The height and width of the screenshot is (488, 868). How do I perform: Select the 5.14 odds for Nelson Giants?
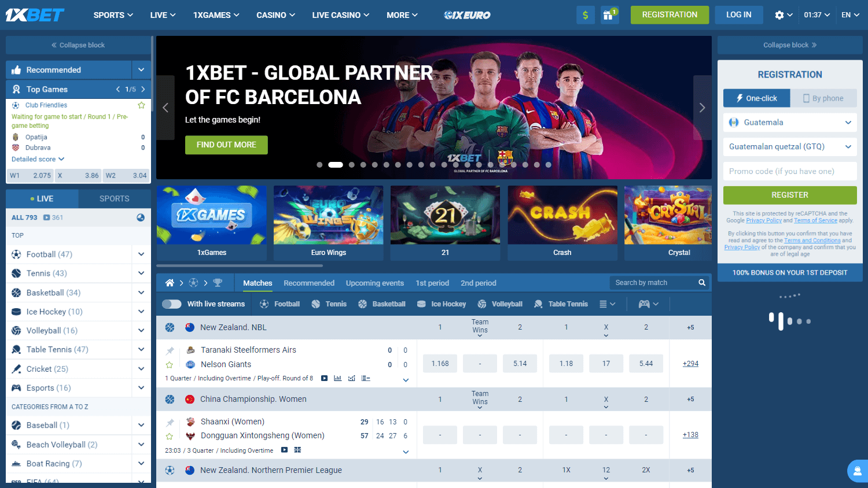click(x=520, y=364)
